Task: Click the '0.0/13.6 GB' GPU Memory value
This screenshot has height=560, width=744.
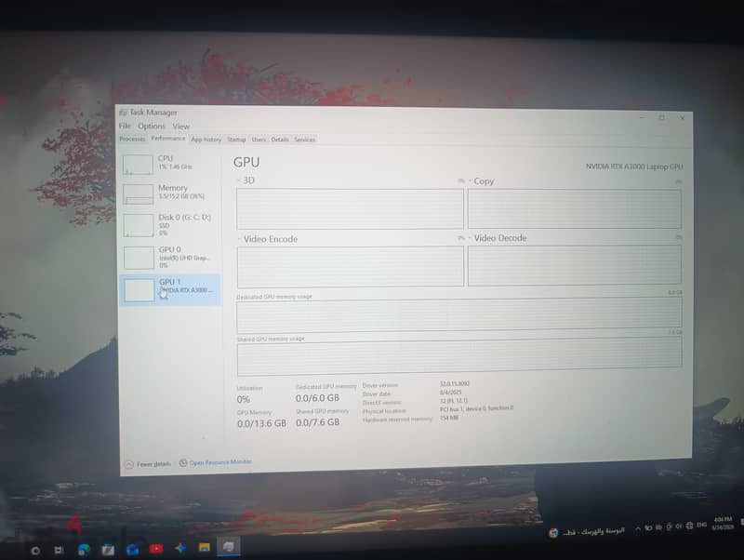Action: (x=261, y=424)
